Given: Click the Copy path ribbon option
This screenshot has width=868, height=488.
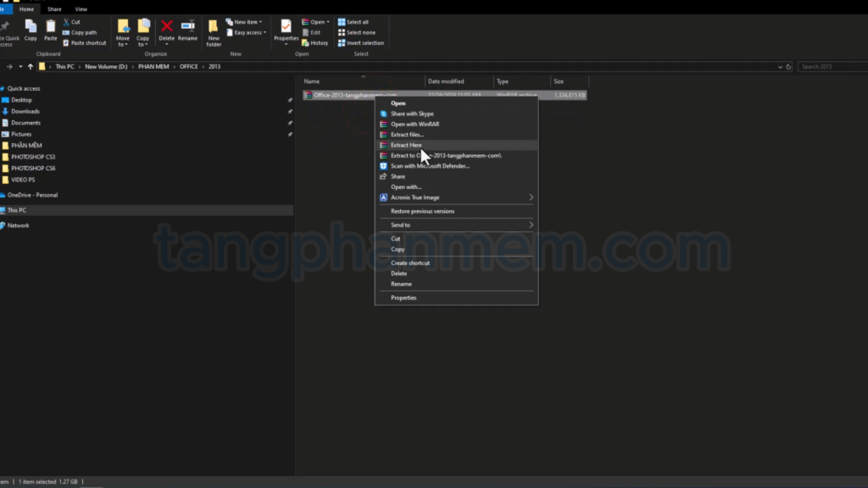Looking at the screenshot, I should point(80,33).
